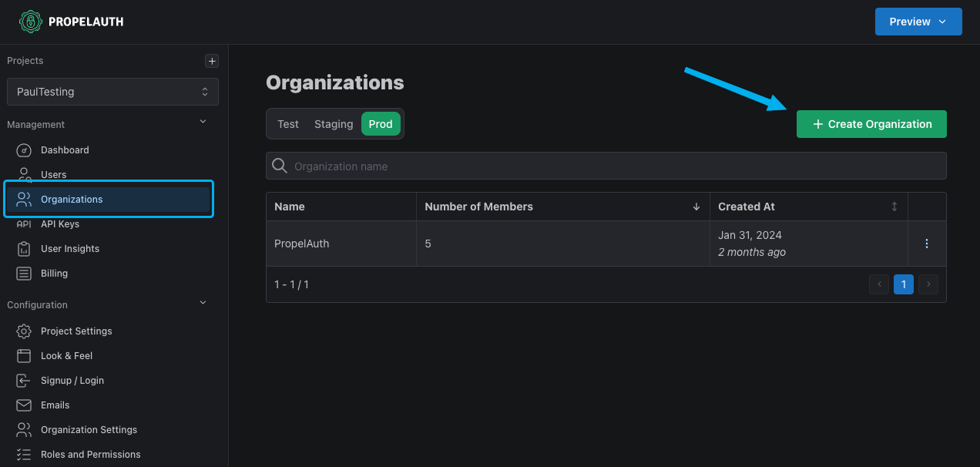Click the API Keys icon
Image resolution: width=980 pixels, height=467 pixels.
click(x=24, y=224)
